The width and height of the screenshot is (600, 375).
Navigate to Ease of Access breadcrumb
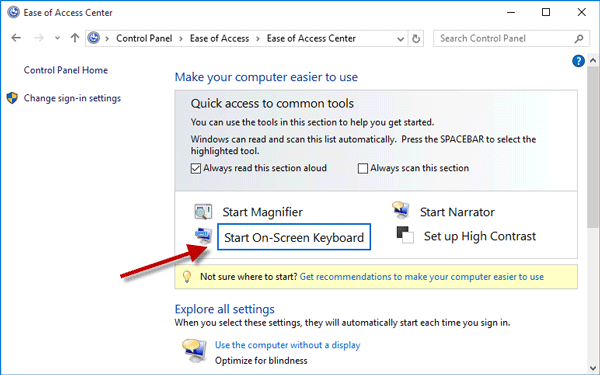pyautogui.click(x=219, y=38)
